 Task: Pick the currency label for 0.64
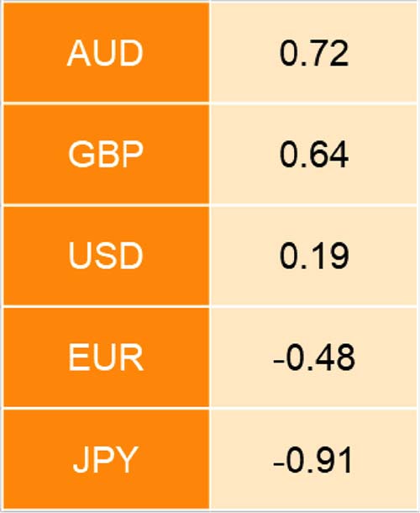point(106,154)
